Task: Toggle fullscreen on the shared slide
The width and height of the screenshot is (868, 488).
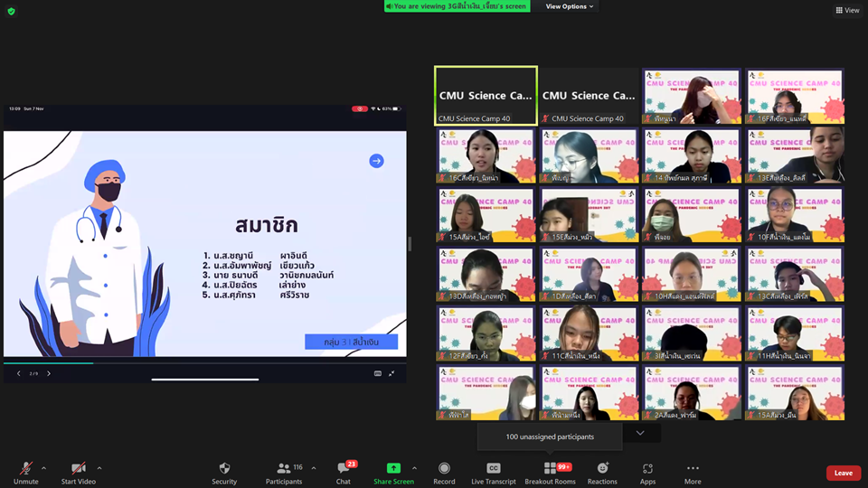Action: tap(392, 373)
